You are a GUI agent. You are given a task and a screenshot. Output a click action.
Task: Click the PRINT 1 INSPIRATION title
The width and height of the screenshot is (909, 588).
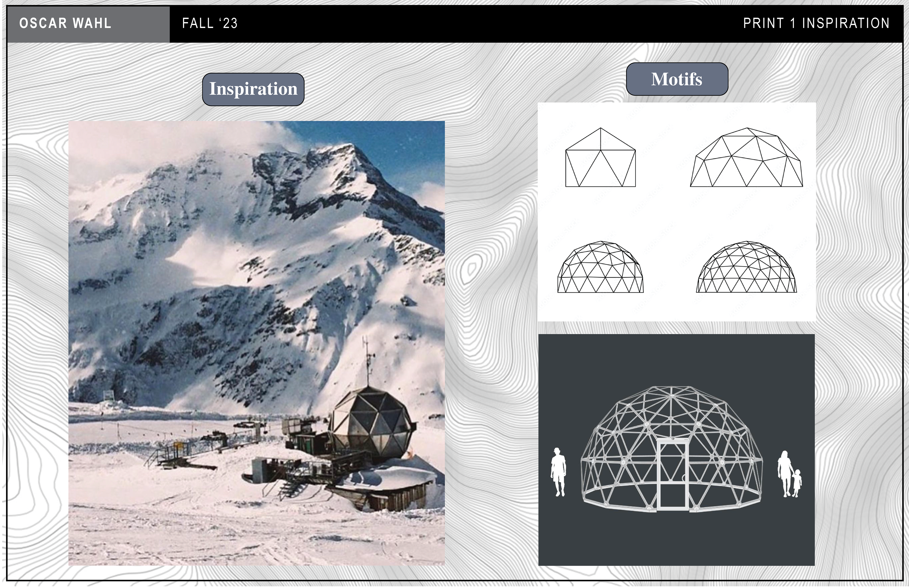tap(816, 23)
